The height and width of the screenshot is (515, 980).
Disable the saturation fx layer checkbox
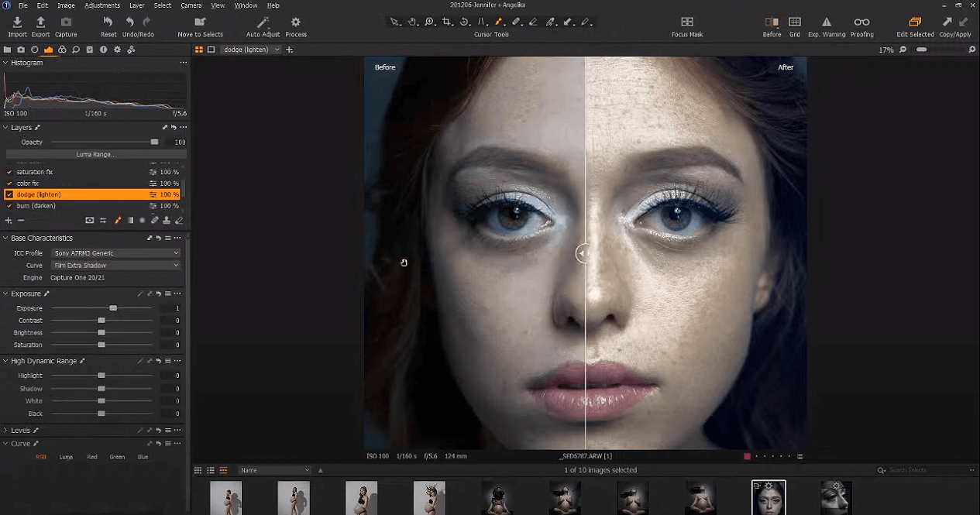9,172
